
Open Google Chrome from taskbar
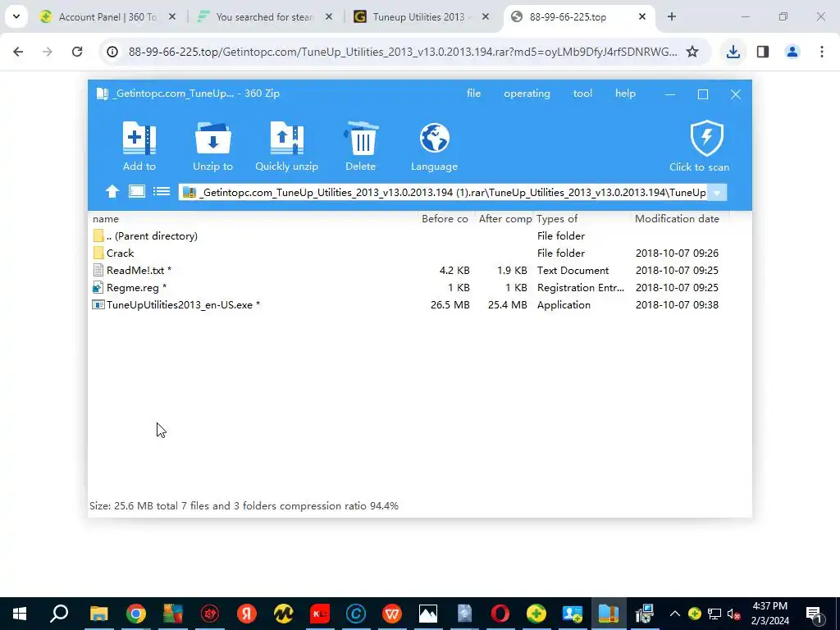(x=136, y=614)
